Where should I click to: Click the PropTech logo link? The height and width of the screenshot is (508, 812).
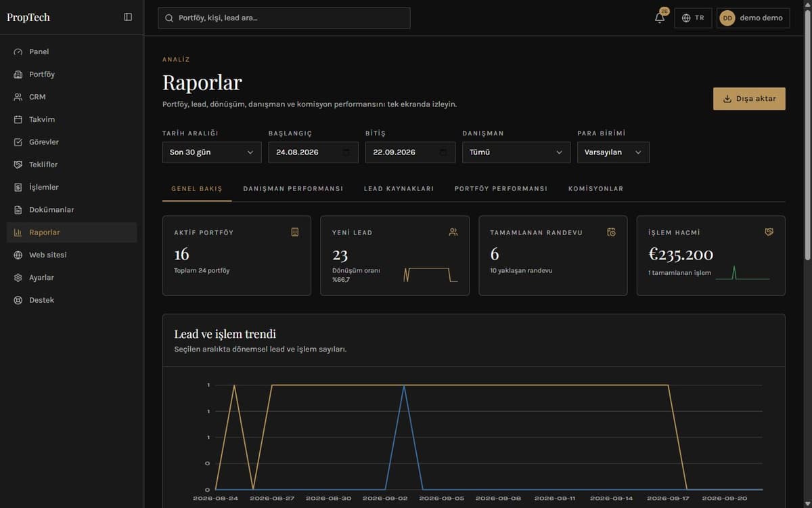28,18
